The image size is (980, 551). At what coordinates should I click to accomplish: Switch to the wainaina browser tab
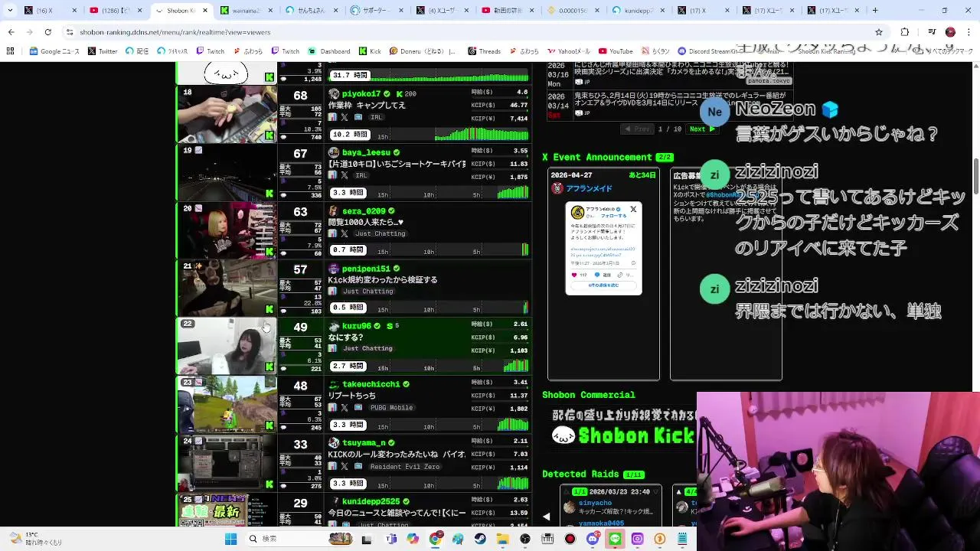245,11
